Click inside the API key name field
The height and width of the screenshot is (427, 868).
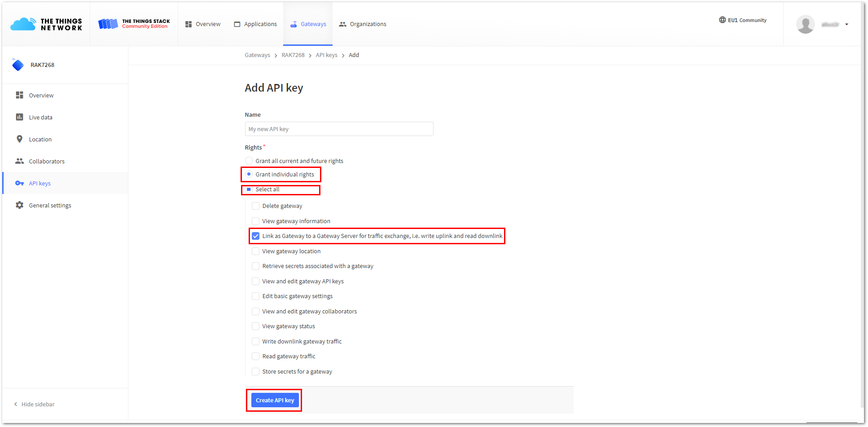tap(339, 129)
